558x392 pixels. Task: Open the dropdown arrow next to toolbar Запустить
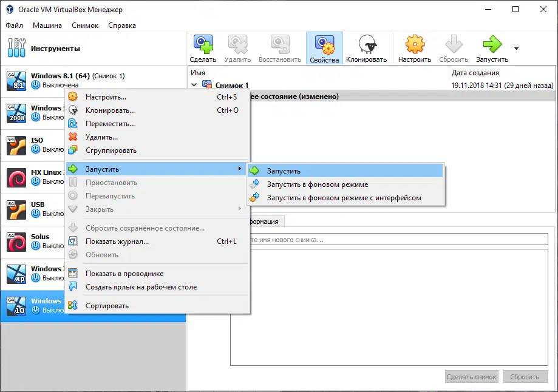click(x=516, y=49)
